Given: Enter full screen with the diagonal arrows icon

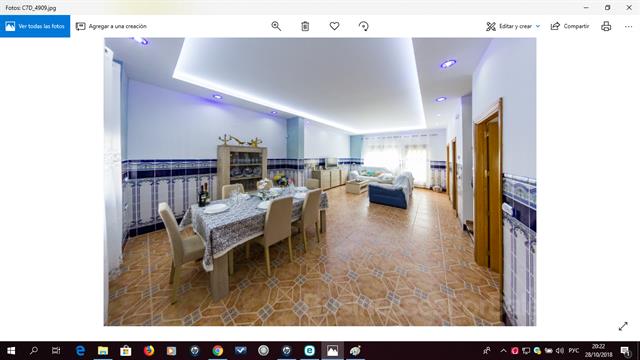Looking at the screenshot, I should click(x=623, y=326).
